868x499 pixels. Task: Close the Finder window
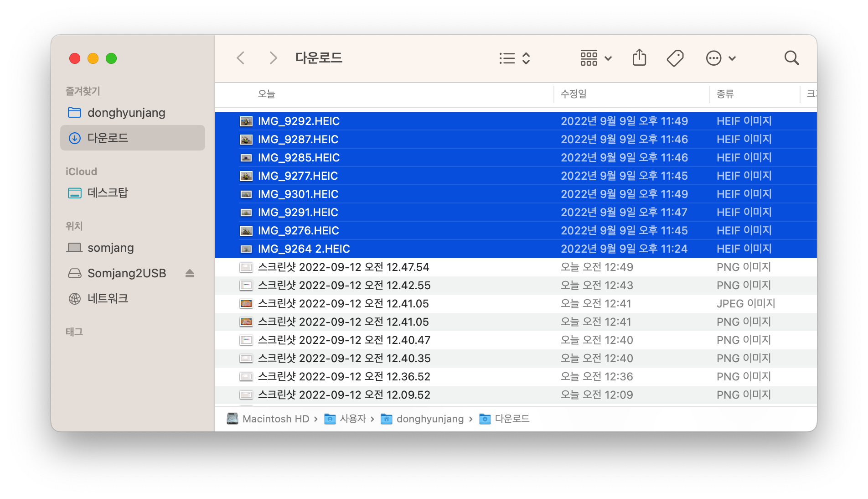coord(75,58)
